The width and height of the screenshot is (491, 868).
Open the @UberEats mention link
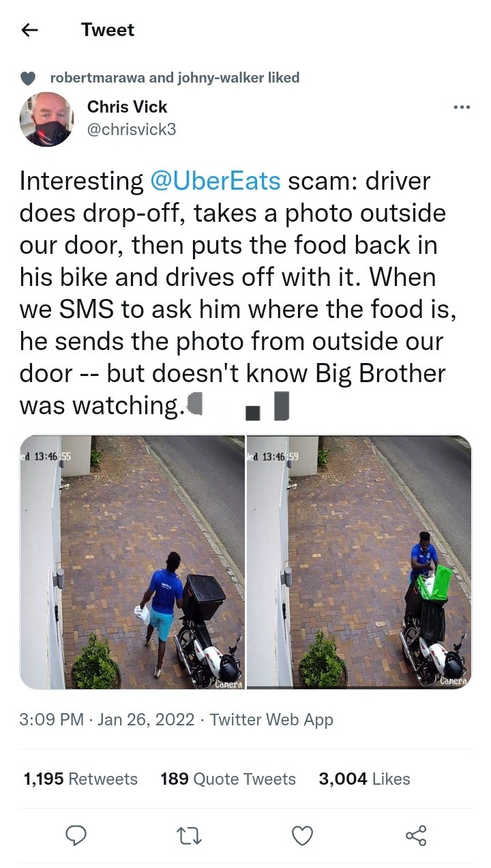(x=215, y=181)
